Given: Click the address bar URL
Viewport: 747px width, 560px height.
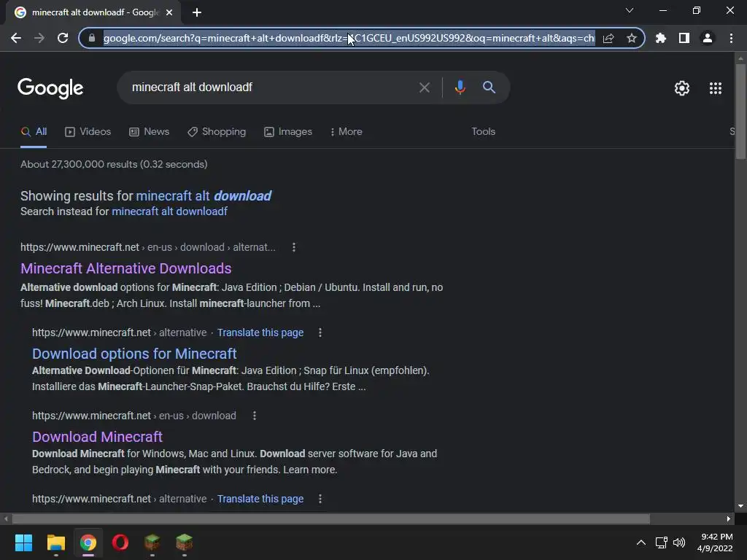Looking at the screenshot, I should [349, 38].
